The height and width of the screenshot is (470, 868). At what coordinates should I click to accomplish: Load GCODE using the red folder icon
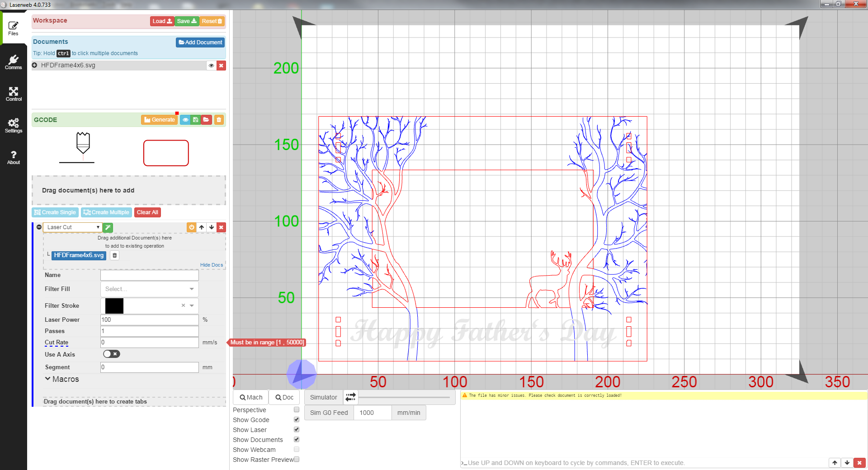point(206,120)
